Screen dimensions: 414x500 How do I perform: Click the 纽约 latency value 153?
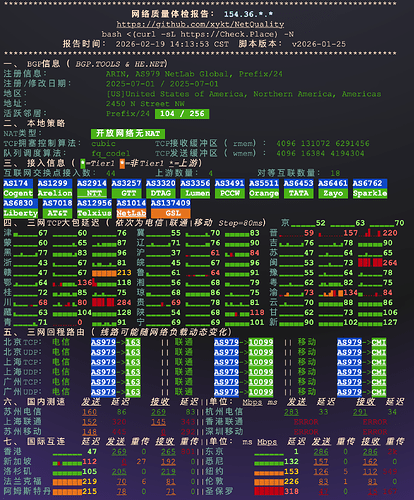291,472
